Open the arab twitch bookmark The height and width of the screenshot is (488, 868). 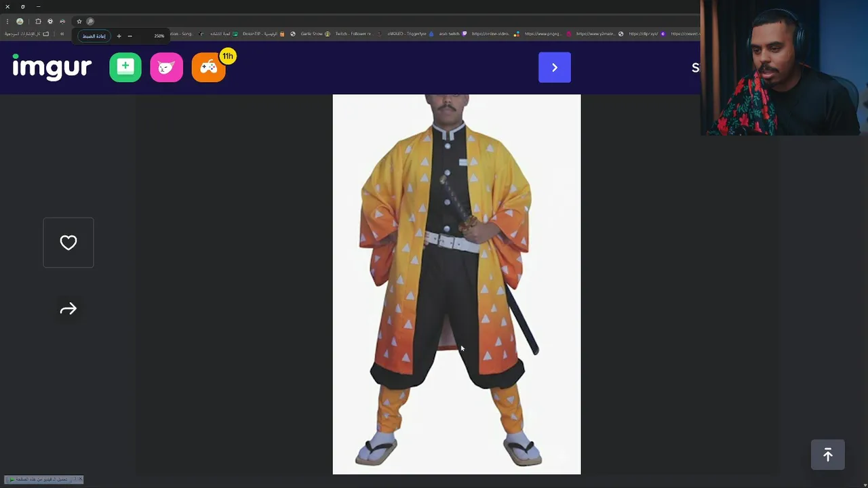pos(453,34)
